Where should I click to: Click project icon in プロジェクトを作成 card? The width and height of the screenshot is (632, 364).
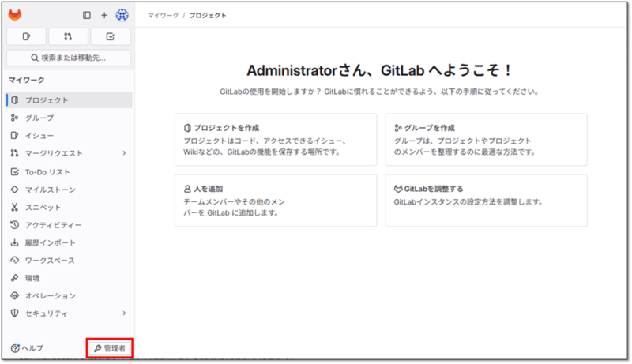click(x=187, y=128)
